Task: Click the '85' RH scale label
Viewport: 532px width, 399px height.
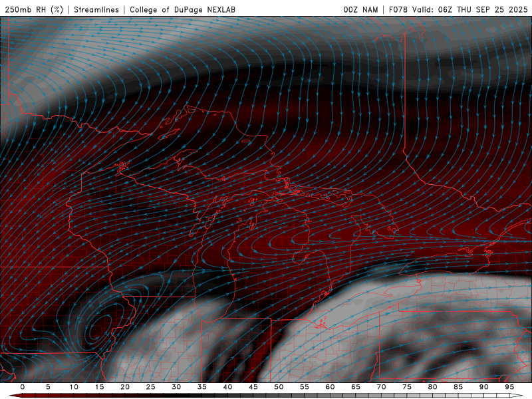Action: (x=458, y=387)
